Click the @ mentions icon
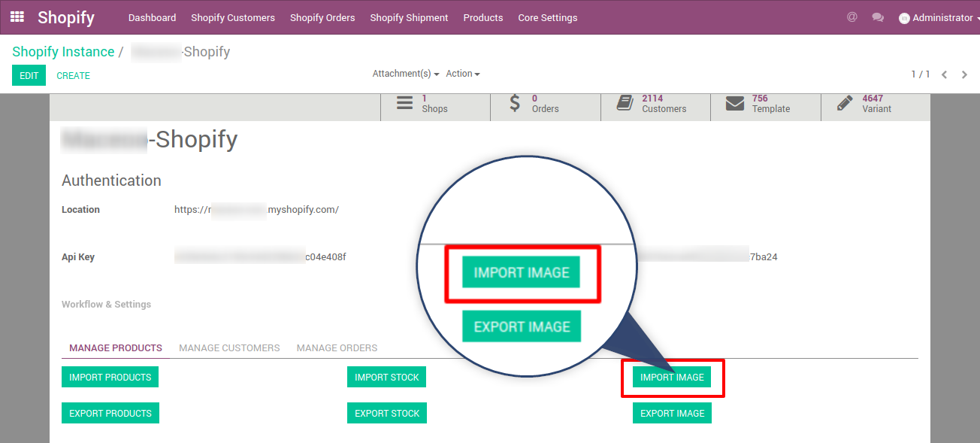This screenshot has width=980, height=443. pos(851,17)
